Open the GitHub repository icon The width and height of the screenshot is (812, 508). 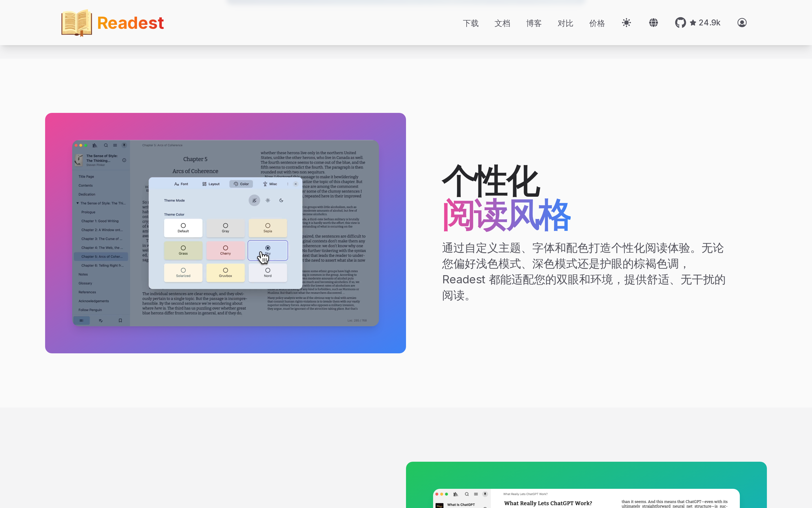click(x=680, y=23)
